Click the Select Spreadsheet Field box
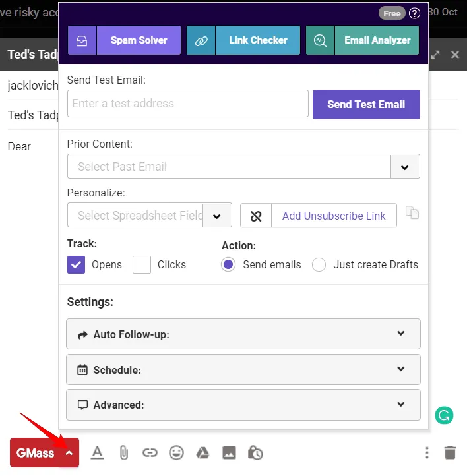This screenshot has height=476, width=467. [x=135, y=216]
